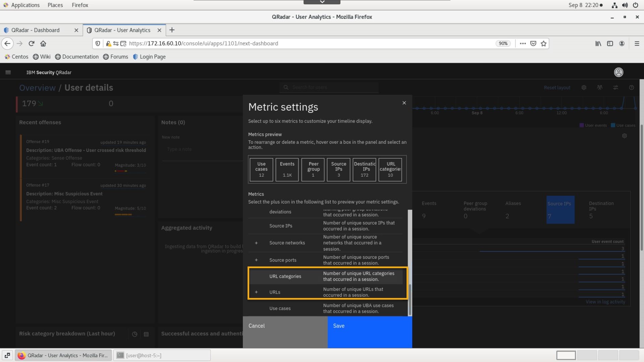Open a new browser tab
This screenshot has height=362, width=644.
pos(172,30)
